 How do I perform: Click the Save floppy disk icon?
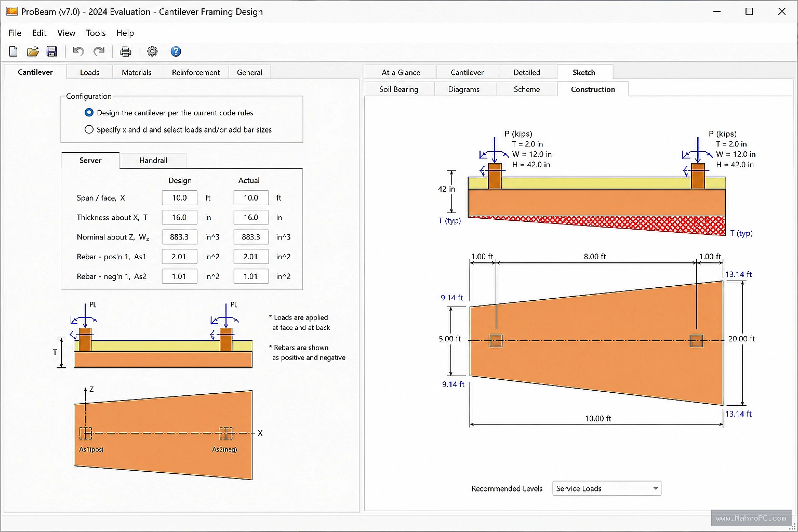pos(51,51)
